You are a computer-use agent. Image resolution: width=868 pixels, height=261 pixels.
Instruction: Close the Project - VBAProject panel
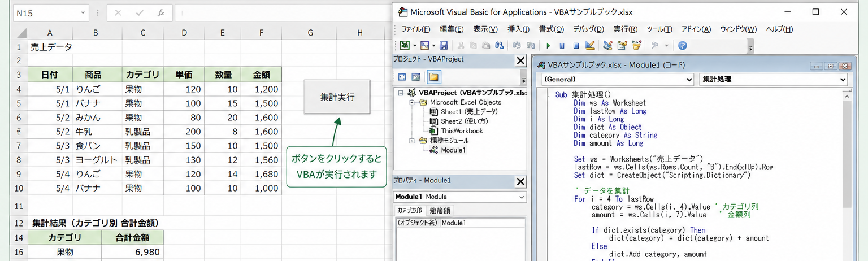[x=520, y=61]
